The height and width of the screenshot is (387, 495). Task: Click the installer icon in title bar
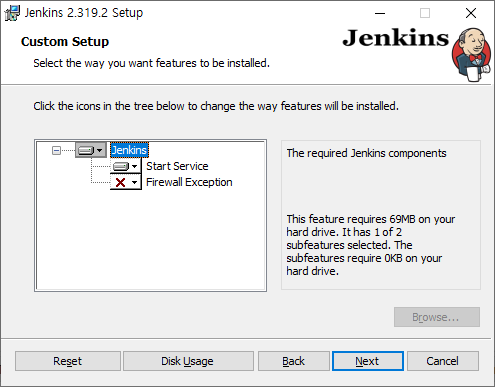(x=12, y=13)
